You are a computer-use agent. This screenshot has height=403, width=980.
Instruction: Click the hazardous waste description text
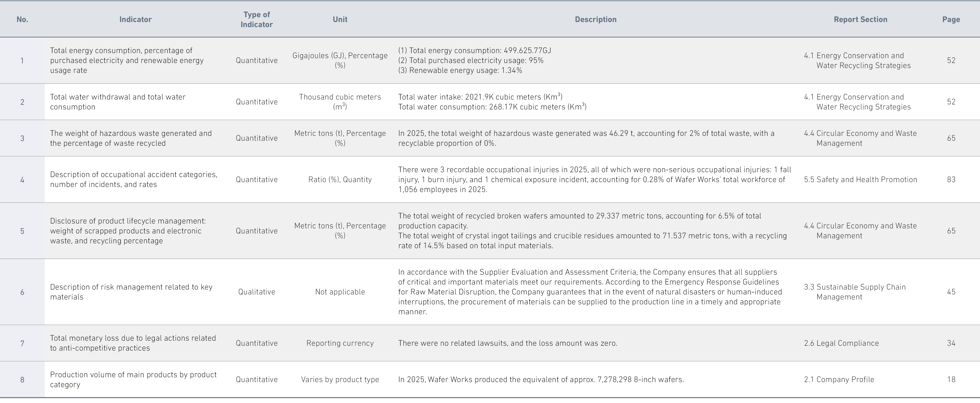[x=586, y=138]
